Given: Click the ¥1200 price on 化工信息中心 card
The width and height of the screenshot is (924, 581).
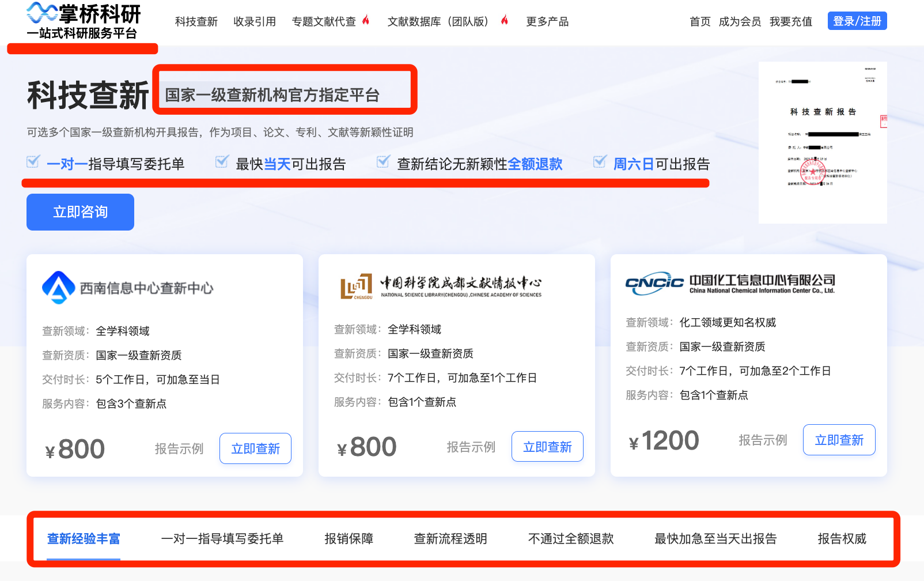Looking at the screenshot, I should pyautogui.click(x=664, y=440).
